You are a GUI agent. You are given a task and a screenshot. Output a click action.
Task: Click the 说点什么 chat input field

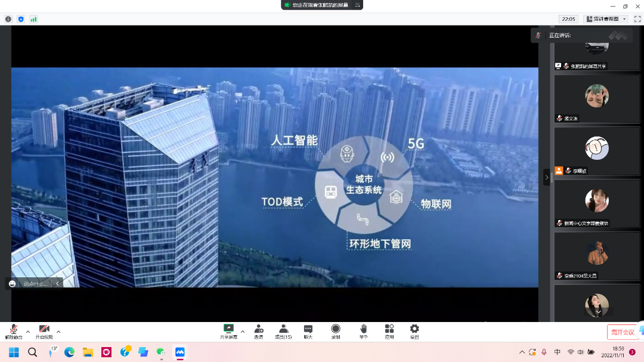coord(36,284)
